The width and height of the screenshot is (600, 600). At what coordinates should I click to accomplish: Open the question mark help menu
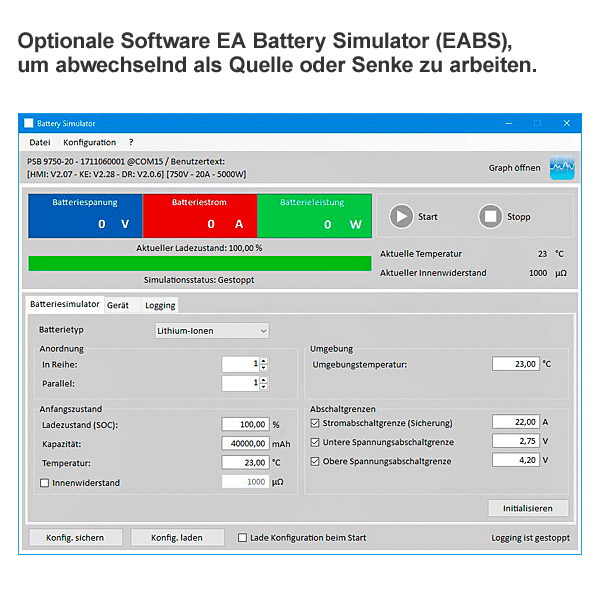(x=130, y=143)
